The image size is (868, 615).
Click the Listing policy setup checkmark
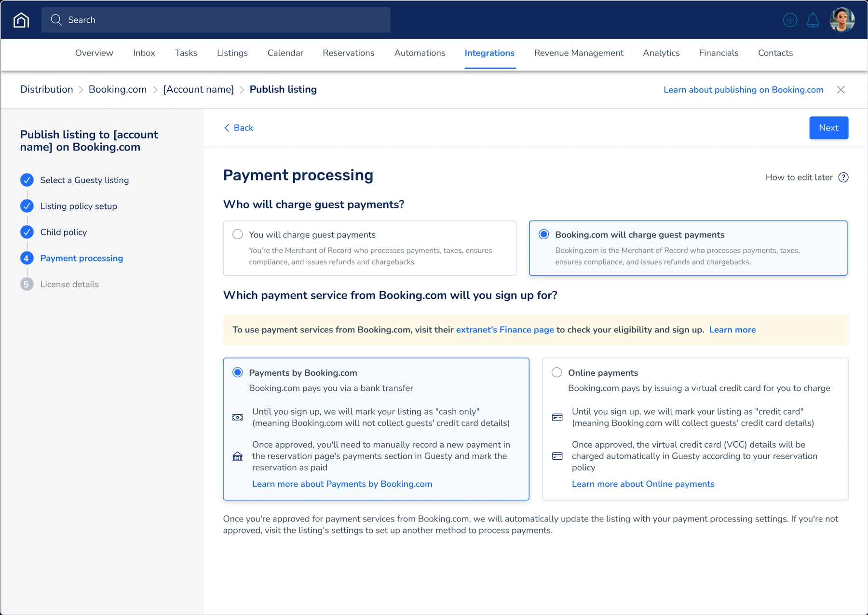tap(27, 206)
